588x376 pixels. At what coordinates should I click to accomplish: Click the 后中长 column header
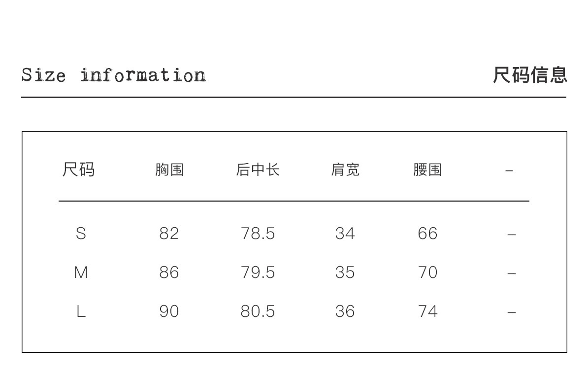point(258,170)
